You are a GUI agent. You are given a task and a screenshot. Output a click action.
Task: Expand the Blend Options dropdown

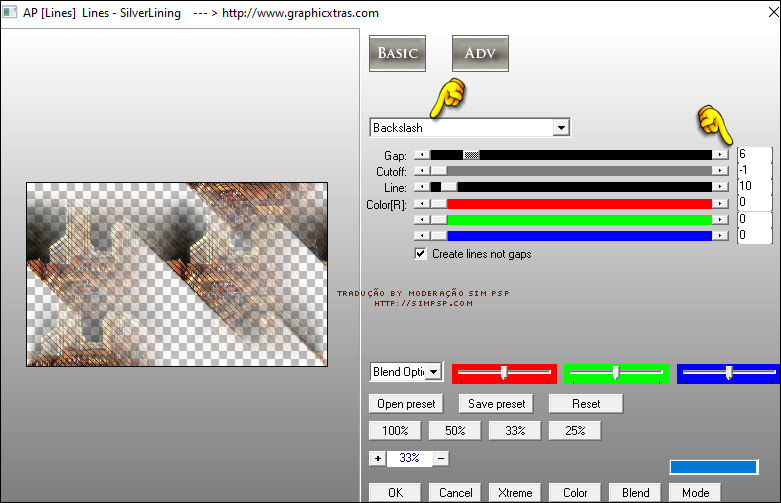(433, 372)
